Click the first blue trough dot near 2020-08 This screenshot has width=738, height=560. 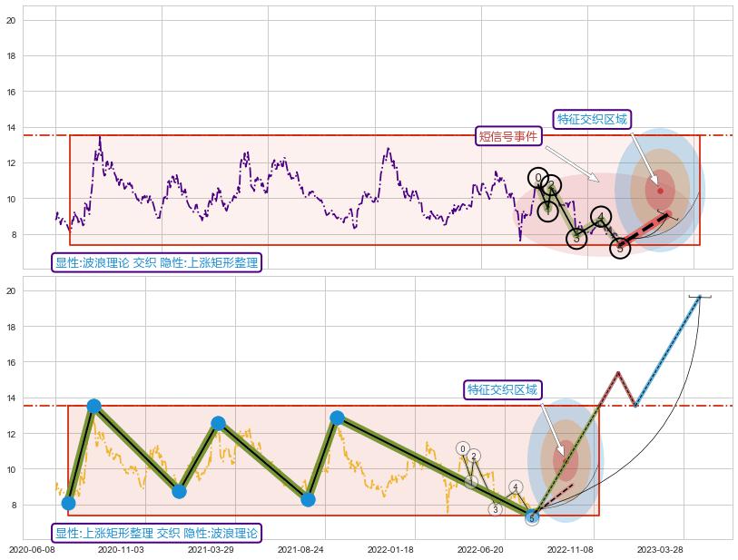[x=69, y=504]
